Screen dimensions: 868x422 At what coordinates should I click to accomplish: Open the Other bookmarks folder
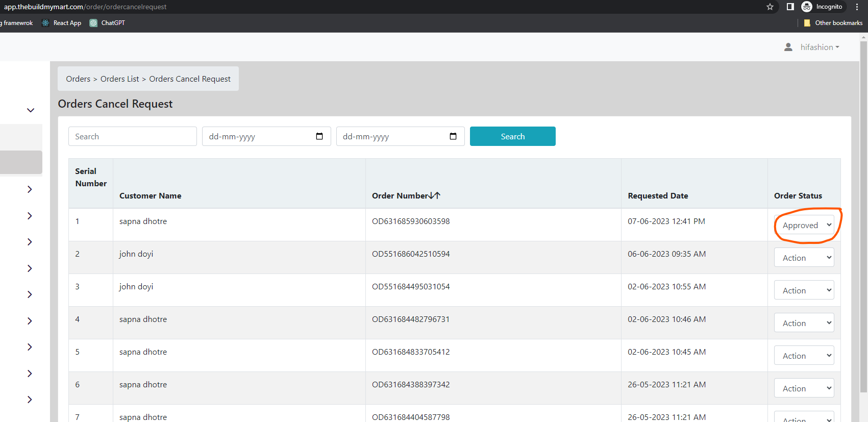pos(833,23)
